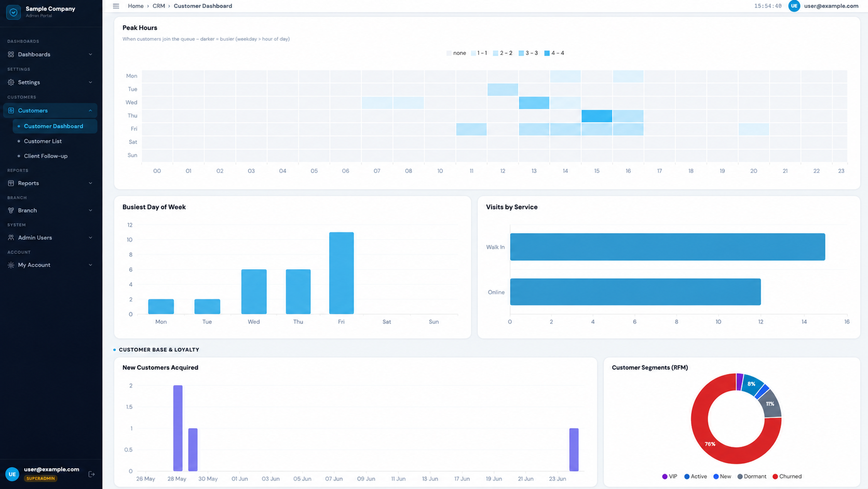Toggle VIP segment in donut legend
Image resolution: width=868 pixels, height=489 pixels.
pyautogui.click(x=670, y=477)
